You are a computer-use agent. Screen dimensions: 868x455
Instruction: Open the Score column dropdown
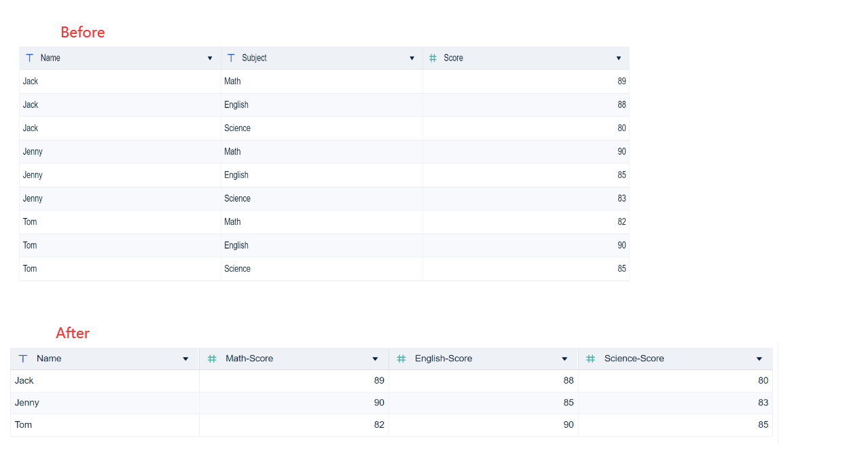pyautogui.click(x=619, y=58)
